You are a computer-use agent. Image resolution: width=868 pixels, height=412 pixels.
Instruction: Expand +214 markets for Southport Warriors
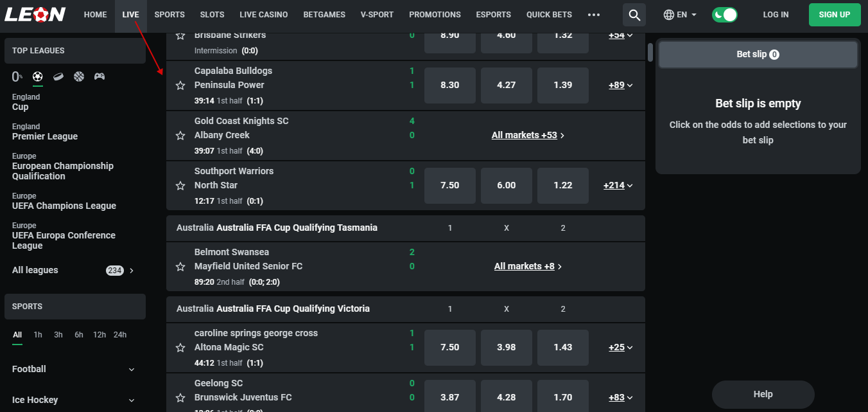click(x=618, y=185)
